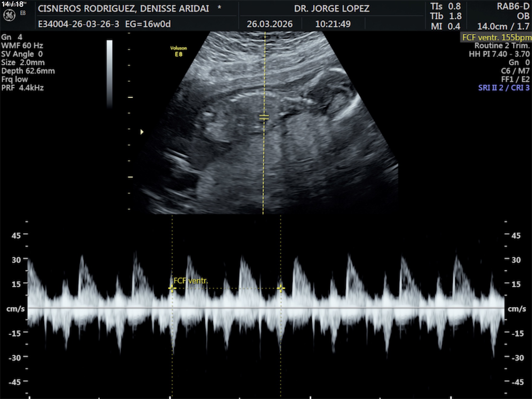Click the patient name field in header
532x399 pixels.
point(123,8)
